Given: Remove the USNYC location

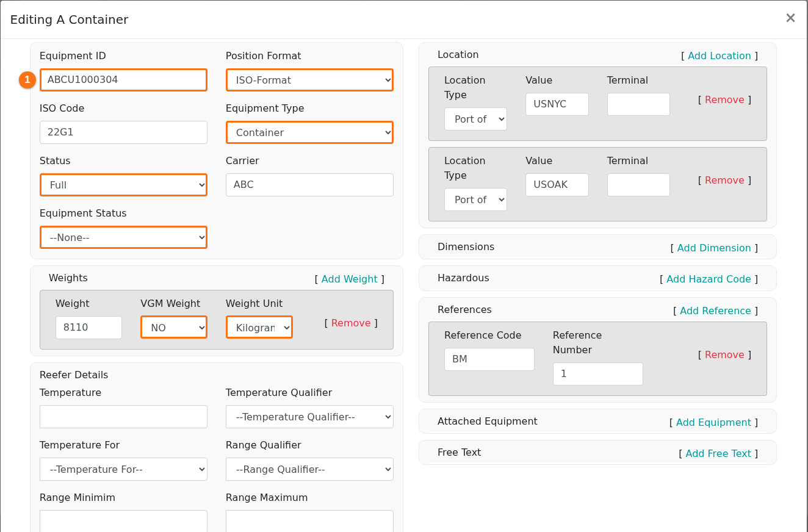Looking at the screenshot, I should tap(724, 100).
